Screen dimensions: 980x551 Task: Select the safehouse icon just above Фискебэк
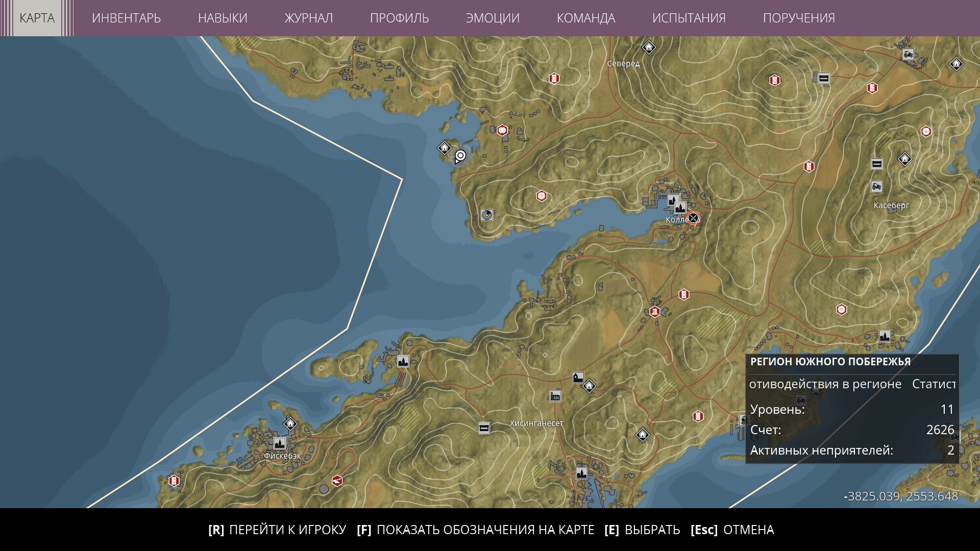[290, 423]
